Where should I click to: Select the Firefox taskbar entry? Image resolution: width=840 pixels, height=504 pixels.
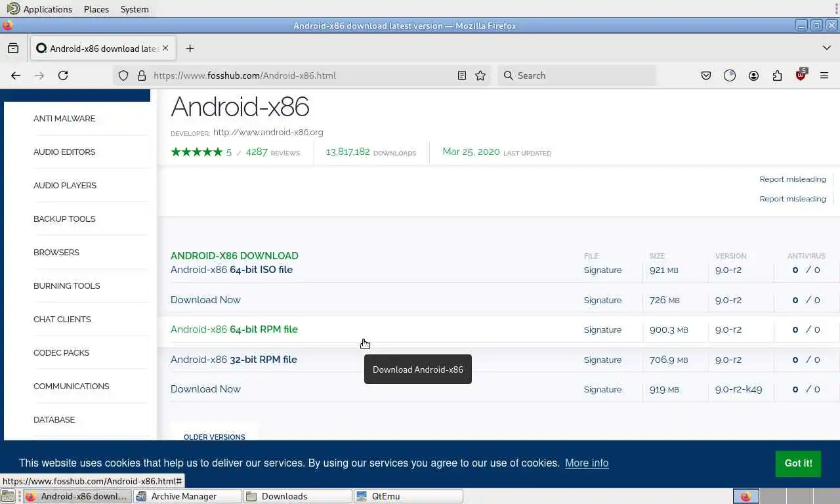pos(77,496)
